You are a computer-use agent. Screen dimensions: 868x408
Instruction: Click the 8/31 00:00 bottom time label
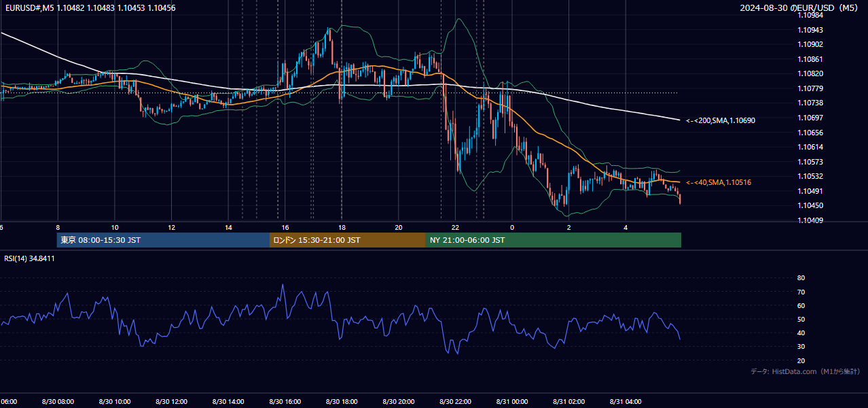[512, 402]
